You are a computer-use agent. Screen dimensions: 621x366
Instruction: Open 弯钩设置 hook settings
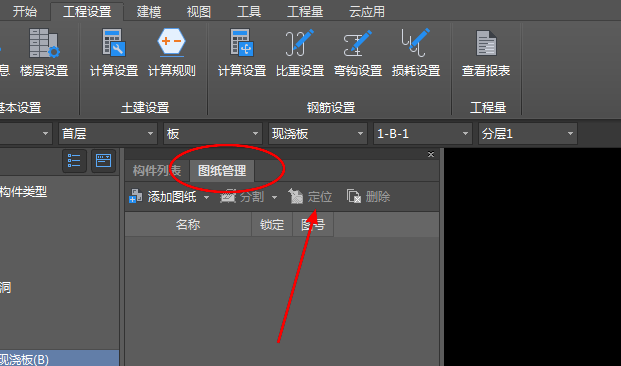[358, 52]
